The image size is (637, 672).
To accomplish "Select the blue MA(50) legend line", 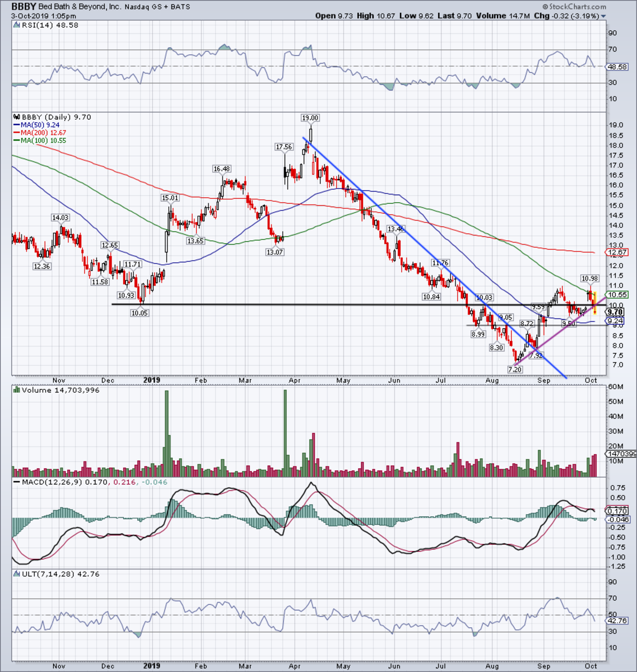I will tap(16, 125).
